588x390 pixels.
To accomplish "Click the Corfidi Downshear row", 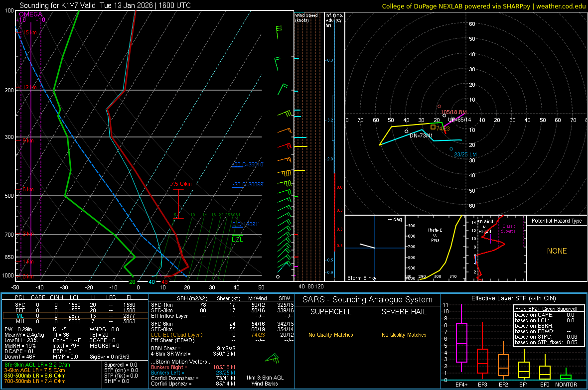I will (193, 378).
